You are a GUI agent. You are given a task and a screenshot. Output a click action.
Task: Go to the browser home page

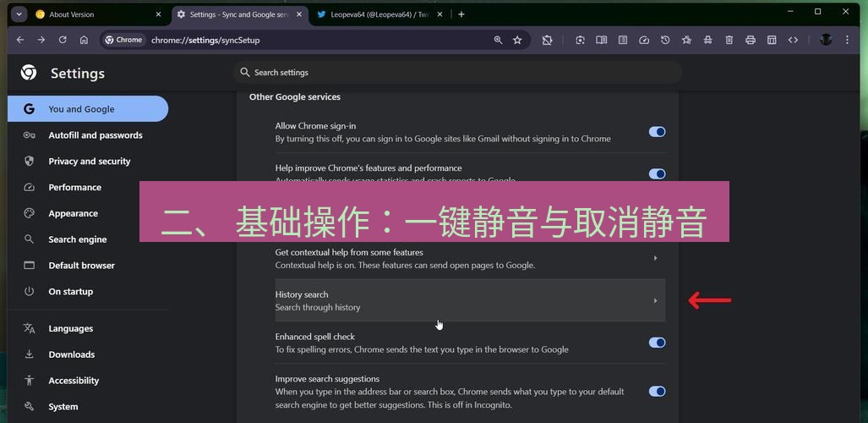tap(85, 40)
